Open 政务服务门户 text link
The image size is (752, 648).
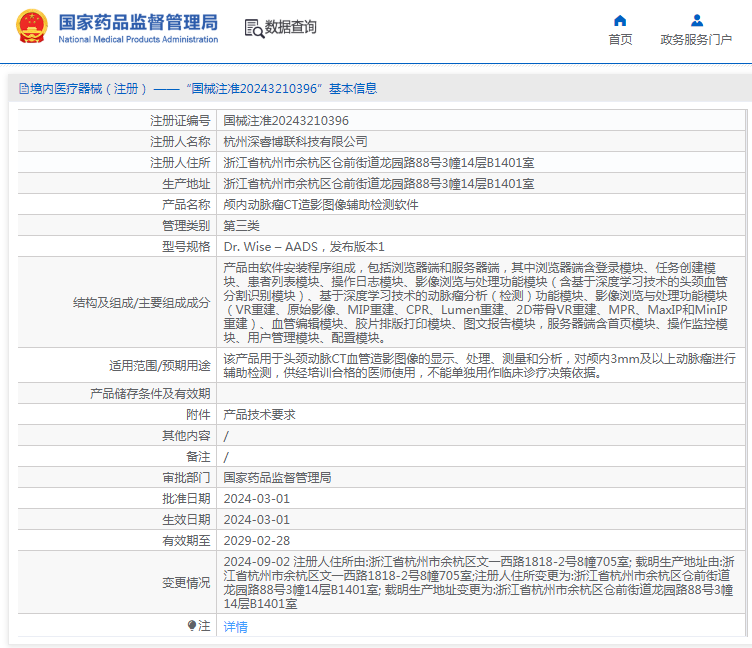(696, 40)
